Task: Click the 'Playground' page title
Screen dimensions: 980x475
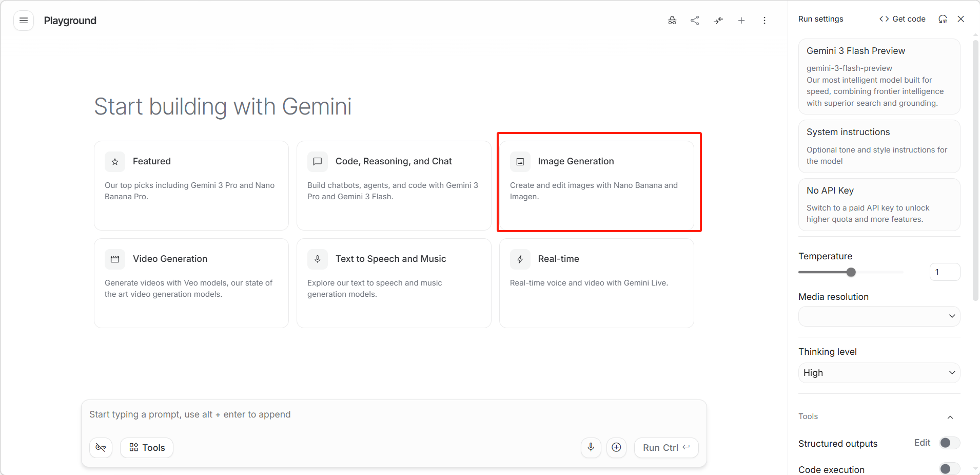Action: click(70, 21)
